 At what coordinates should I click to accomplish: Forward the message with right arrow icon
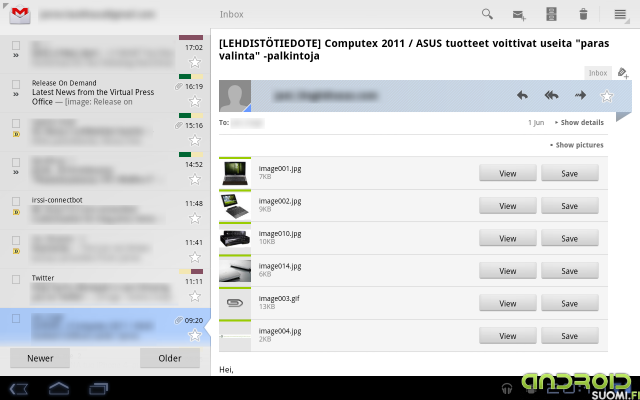point(580,96)
